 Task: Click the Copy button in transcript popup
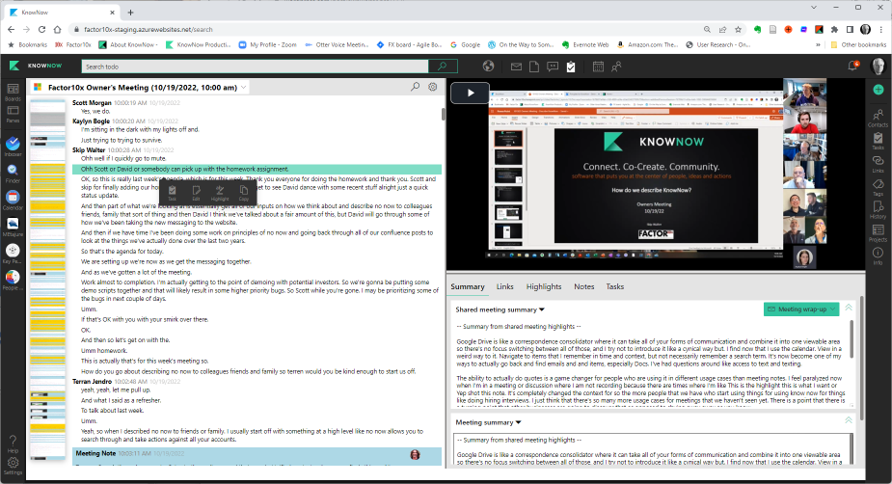244,192
